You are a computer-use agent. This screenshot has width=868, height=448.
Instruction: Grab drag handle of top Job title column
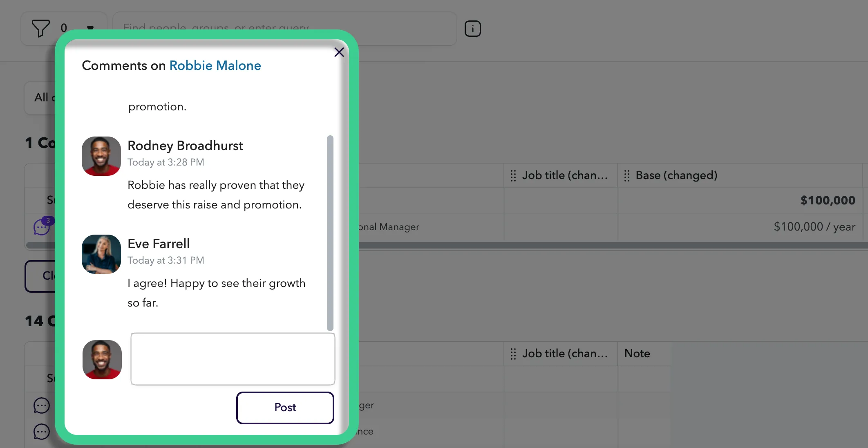513,175
